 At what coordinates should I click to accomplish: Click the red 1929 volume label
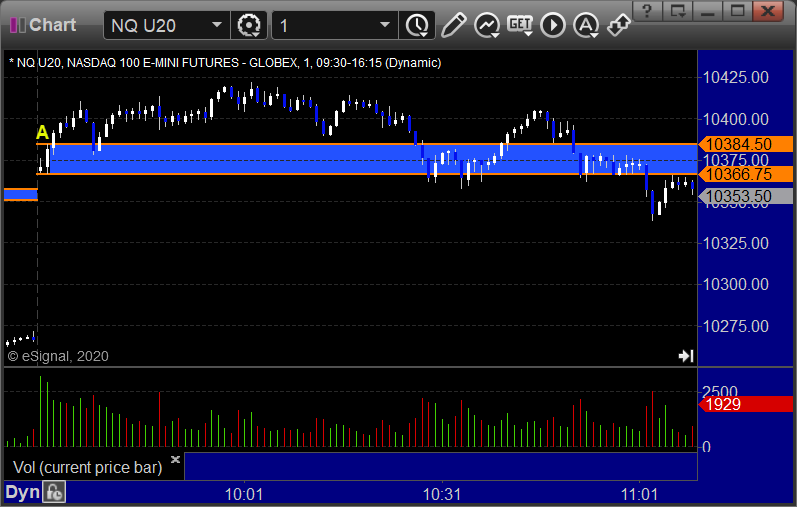(745, 404)
